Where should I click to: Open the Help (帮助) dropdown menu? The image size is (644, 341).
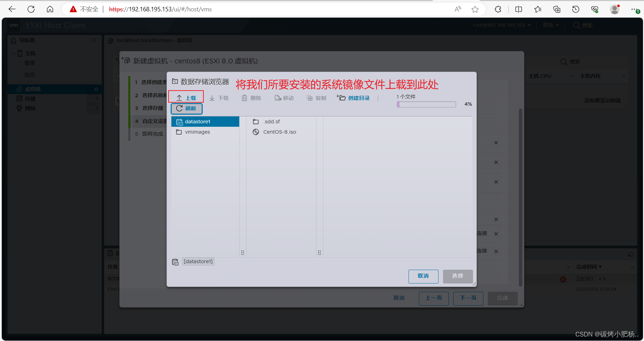pos(551,25)
